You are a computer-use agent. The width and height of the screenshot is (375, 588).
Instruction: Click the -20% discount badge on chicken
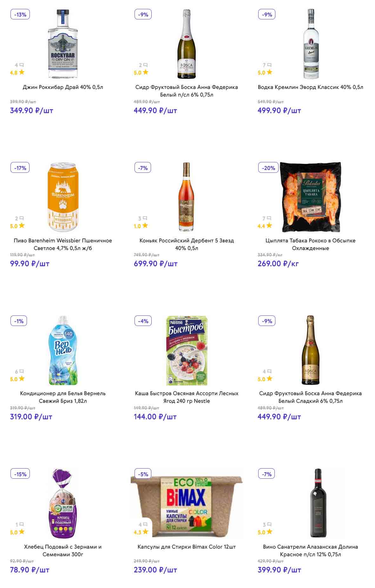point(268,168)
